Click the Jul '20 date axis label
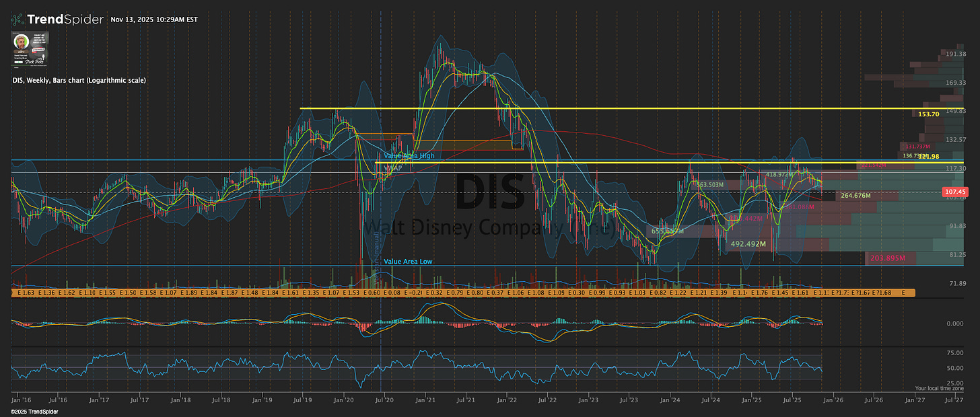Image resolution: width=980 pixels, height=417 pixels. pyautogui.click(x=384, y=400)
